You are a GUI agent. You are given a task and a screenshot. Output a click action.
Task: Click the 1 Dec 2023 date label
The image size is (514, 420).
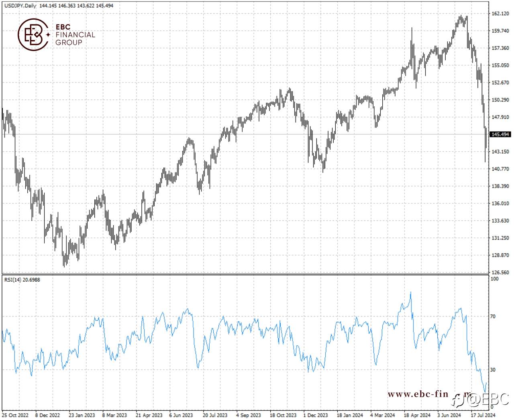(316, 415)
